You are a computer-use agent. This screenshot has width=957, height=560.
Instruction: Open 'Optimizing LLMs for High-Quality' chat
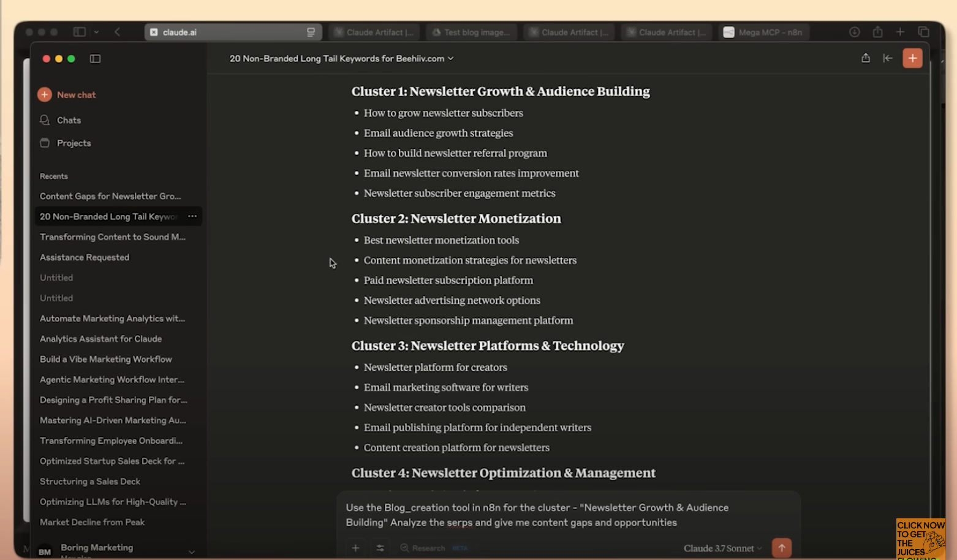click(x=113, y=501)
